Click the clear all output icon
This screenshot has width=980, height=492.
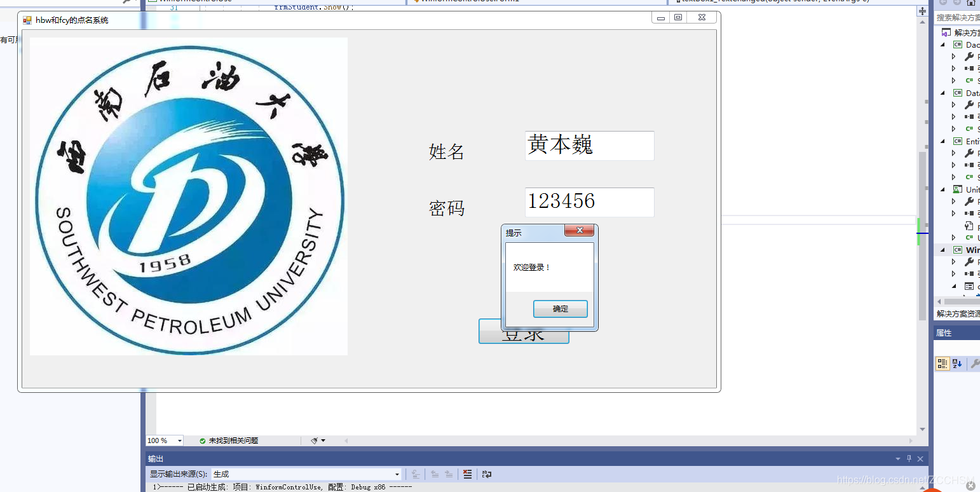point(467,474)
